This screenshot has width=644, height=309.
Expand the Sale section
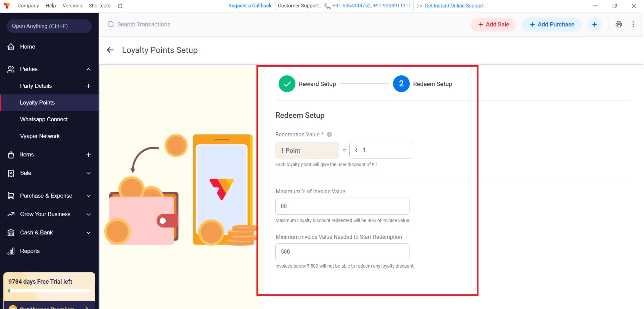tap(88, 173)
